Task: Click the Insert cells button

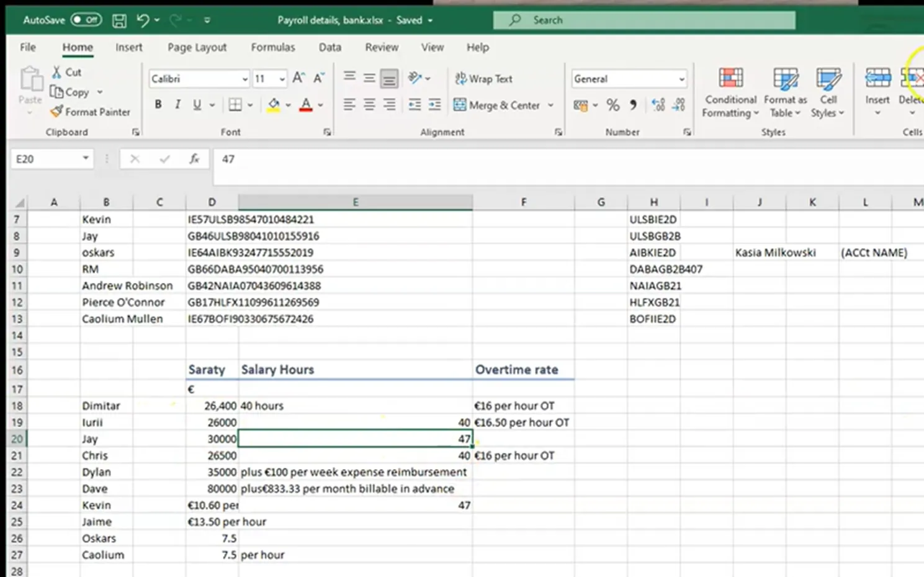Action: pos(877,92)
